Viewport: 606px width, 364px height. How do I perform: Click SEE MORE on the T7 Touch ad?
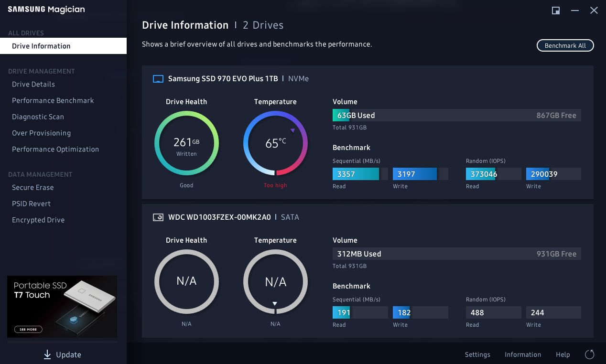pyautogui.click(x=28, y=329)
